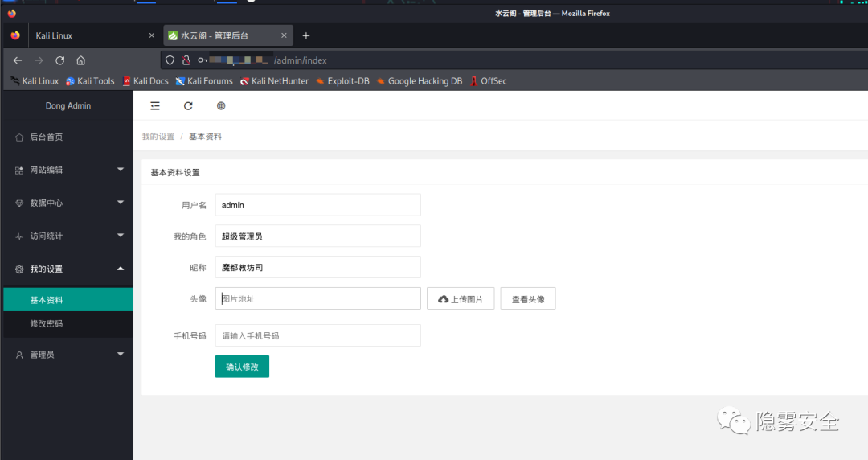Expand the 访问统计 sidebar menu
This screenshot has width=868, height=460.
(x=68, y=236)
